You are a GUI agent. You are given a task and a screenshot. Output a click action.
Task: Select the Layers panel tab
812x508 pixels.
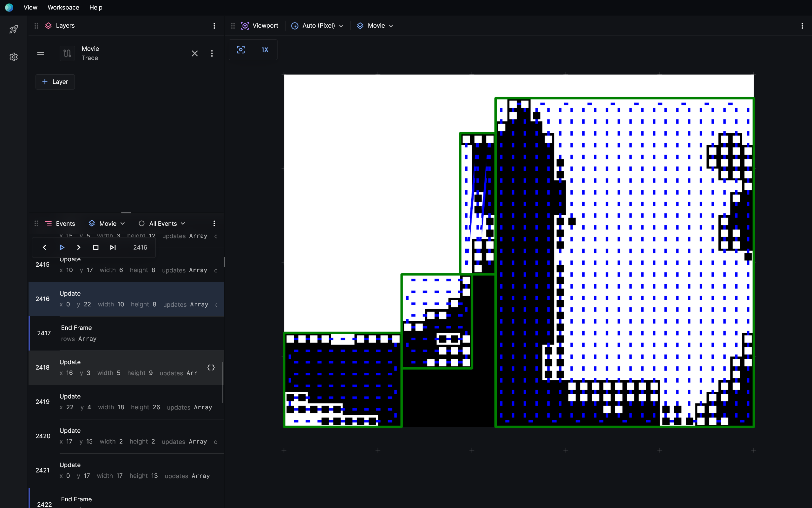coord(60,26)
